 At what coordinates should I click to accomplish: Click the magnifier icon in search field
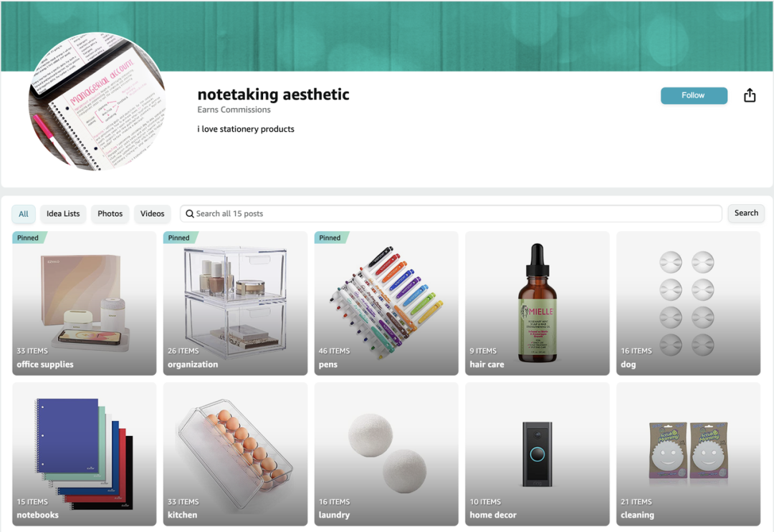[x=189, y=213]
